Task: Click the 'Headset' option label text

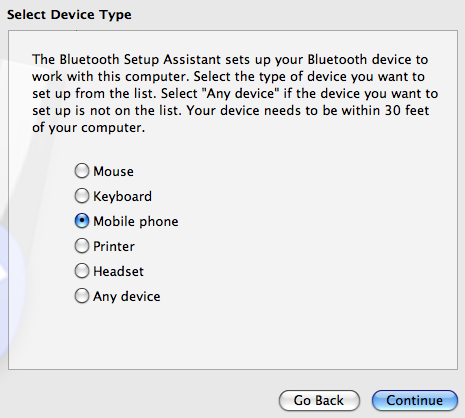Action: 118,271
